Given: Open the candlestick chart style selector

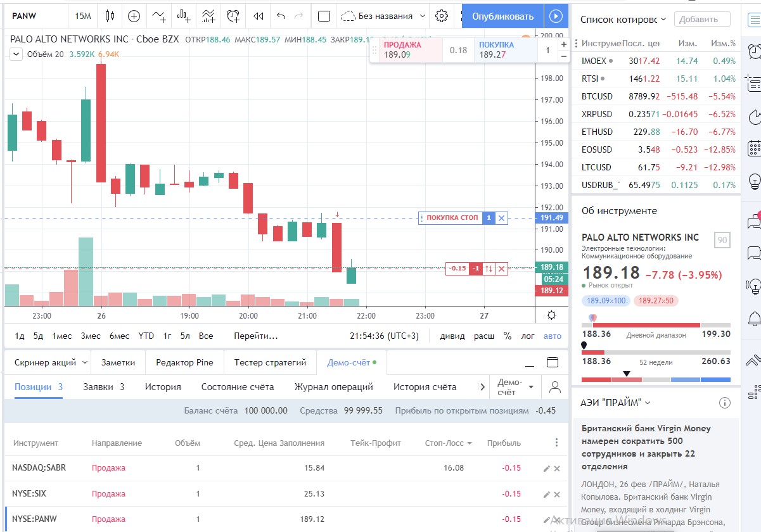Looking at the screenshot, I should [110, 16].
